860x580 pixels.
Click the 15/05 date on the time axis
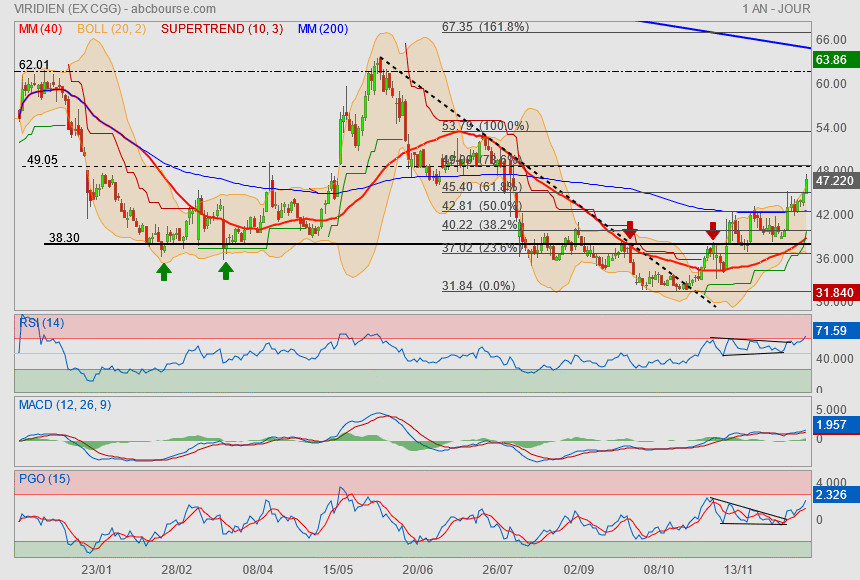[x=338, y=570]
